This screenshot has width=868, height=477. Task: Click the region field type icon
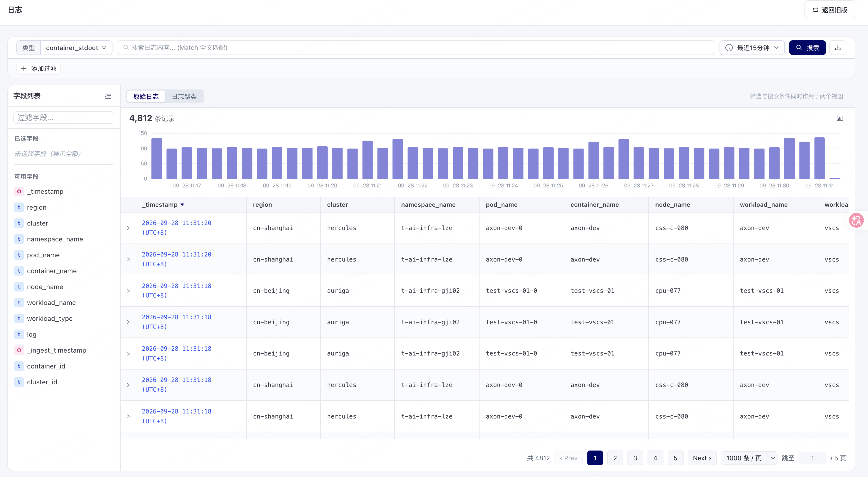(19, 207)
